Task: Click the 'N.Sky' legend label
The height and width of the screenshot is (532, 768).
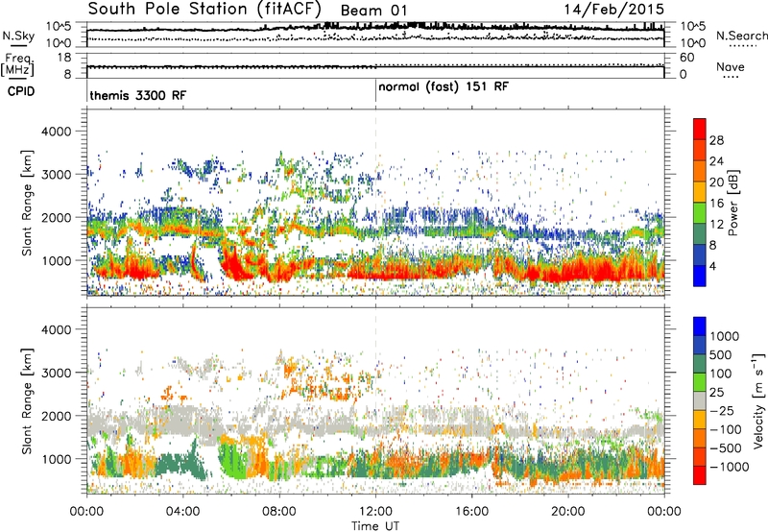Action: [18, 36]
